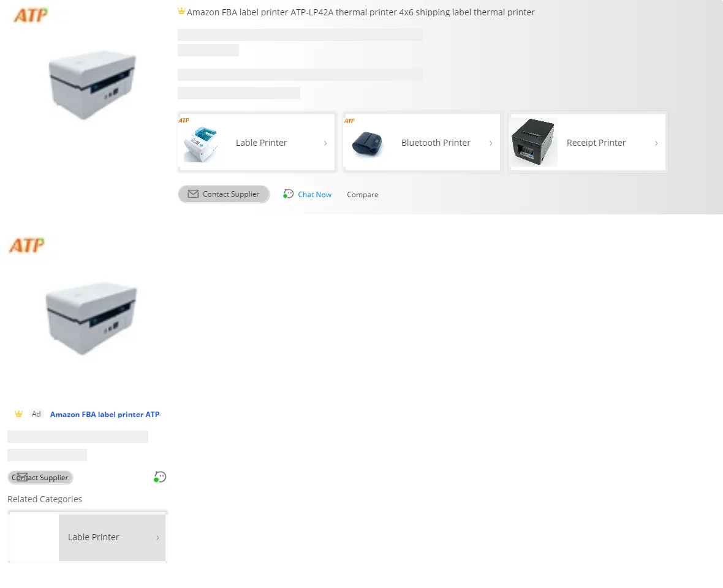Screen dimensions: 723x588
Task: Click the ATP logo above the second listing
Action: (27, 245)
